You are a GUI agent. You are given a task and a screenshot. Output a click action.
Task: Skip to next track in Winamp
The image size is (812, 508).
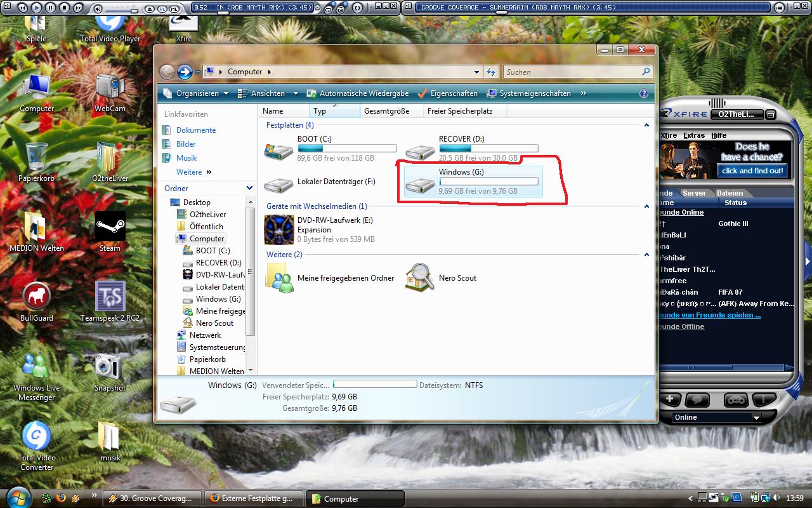78,8
